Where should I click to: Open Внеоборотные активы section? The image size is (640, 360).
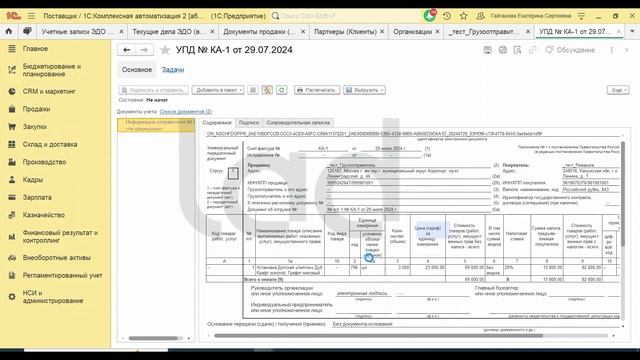[x=55, y=258]
